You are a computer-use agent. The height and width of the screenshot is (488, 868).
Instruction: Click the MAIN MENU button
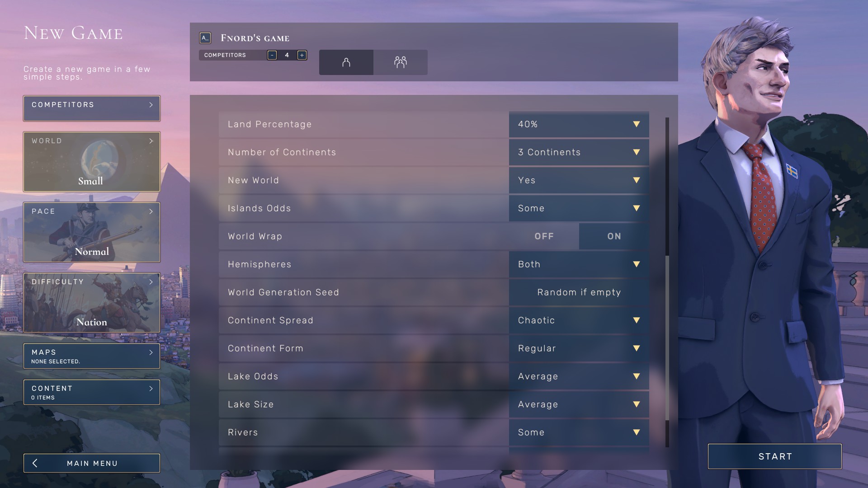pos(92,463)
